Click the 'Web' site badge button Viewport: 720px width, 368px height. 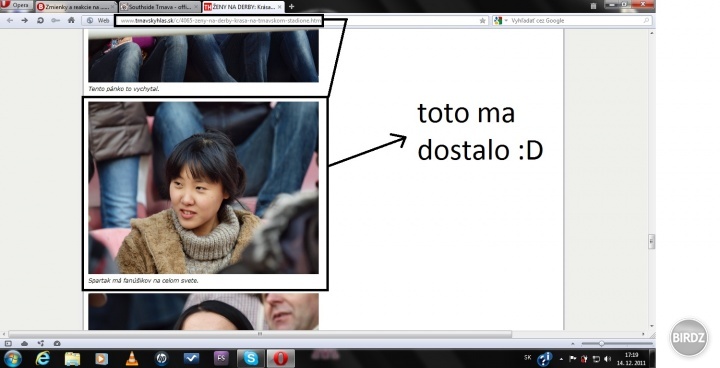[98, 21]
